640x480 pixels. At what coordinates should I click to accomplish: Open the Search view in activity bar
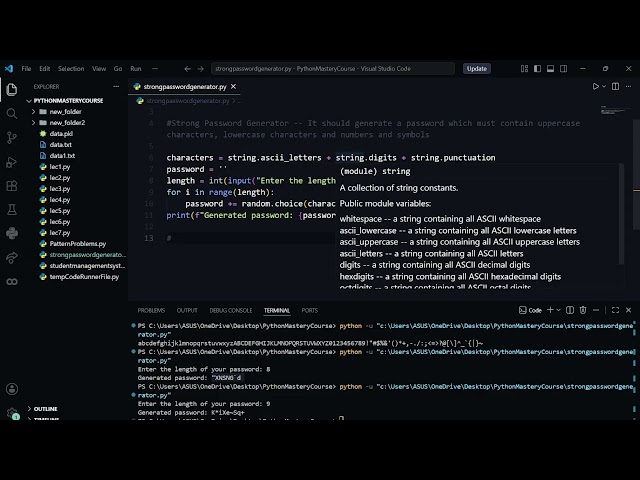click(12, 113)
